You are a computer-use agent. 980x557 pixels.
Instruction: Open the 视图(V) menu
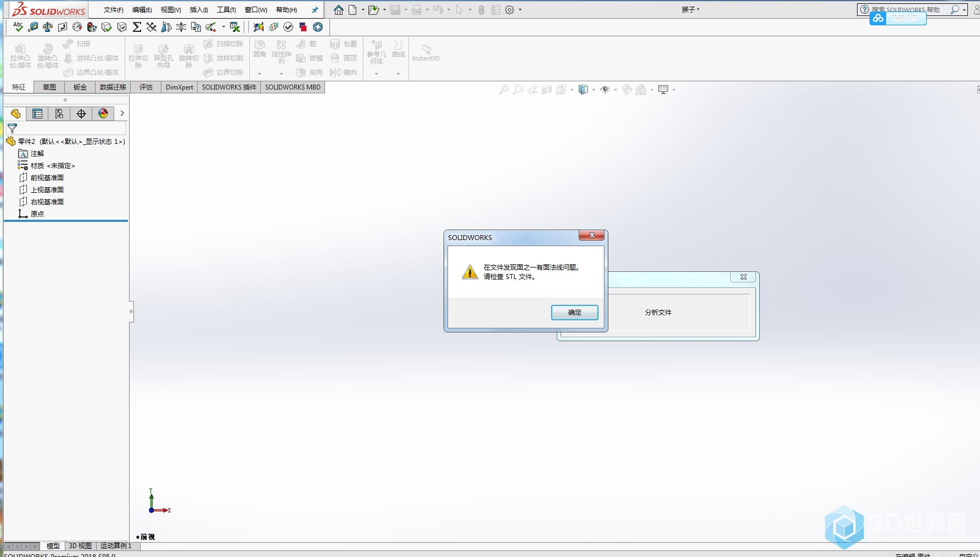click(x=171, y=10)
